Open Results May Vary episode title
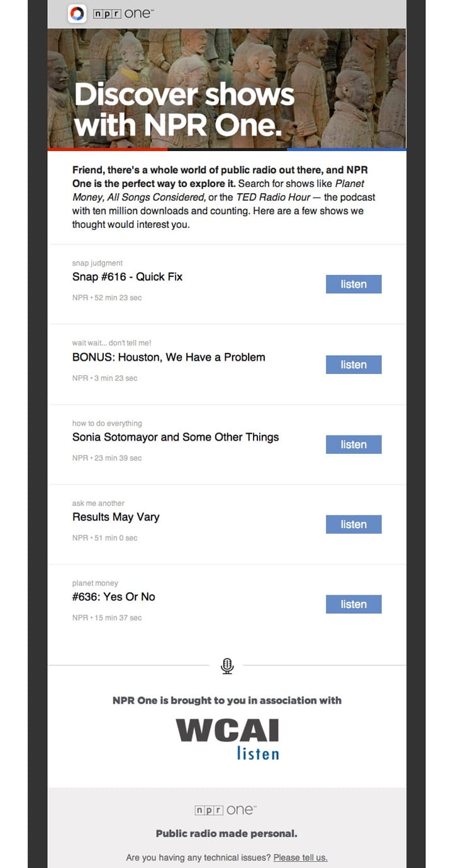This screenshot has width=453, height=868. (116, 517)
